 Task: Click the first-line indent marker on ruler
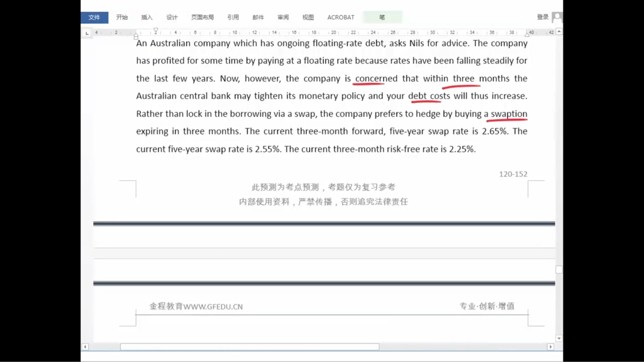pos(156,30)
